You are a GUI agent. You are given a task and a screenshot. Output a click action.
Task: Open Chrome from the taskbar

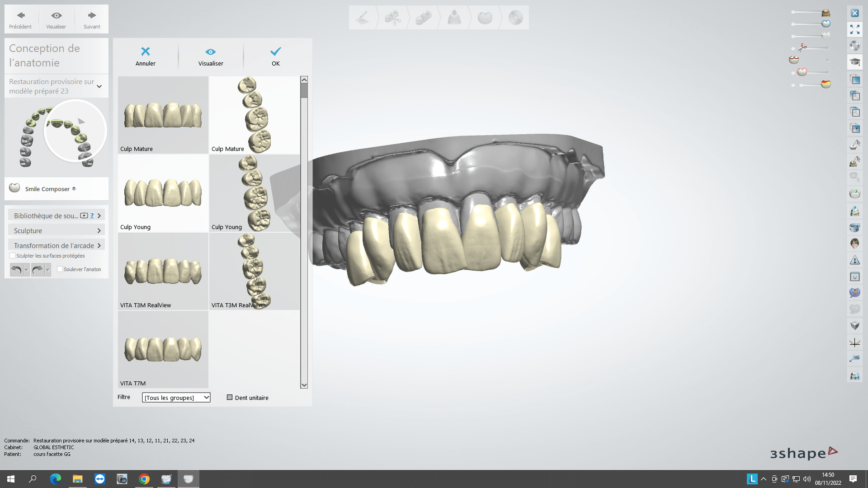tap(144, 479)
